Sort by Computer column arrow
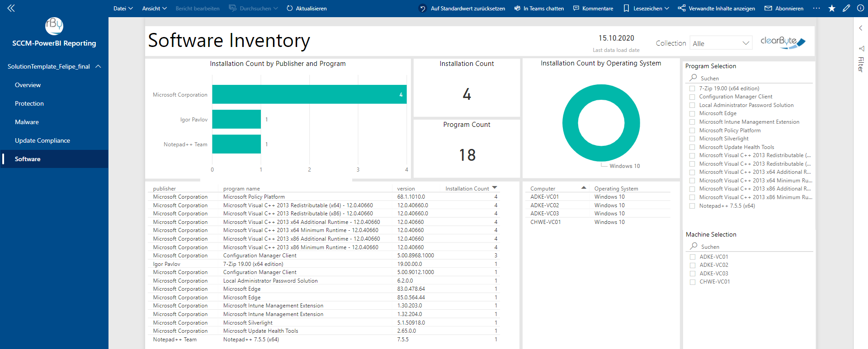Viewport: 868px width, 349px height. pyautogui.click(x=584, y=187)
